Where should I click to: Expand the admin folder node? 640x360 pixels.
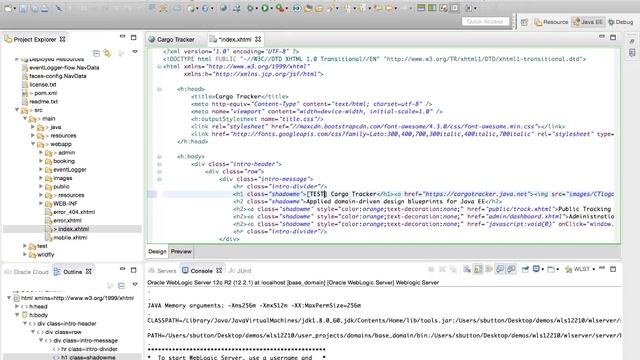[41, 153]
